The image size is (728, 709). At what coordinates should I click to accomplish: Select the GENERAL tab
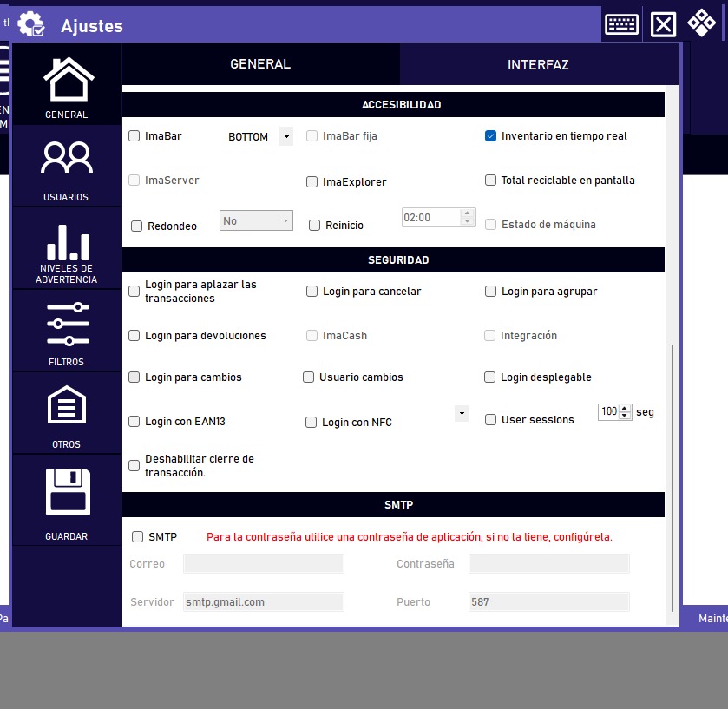[260, 64]
